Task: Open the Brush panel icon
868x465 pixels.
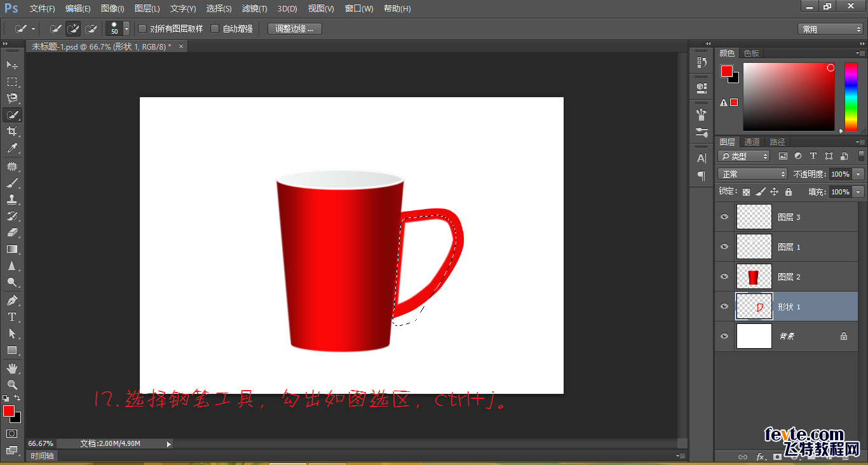Action: (x=702, y=114)
